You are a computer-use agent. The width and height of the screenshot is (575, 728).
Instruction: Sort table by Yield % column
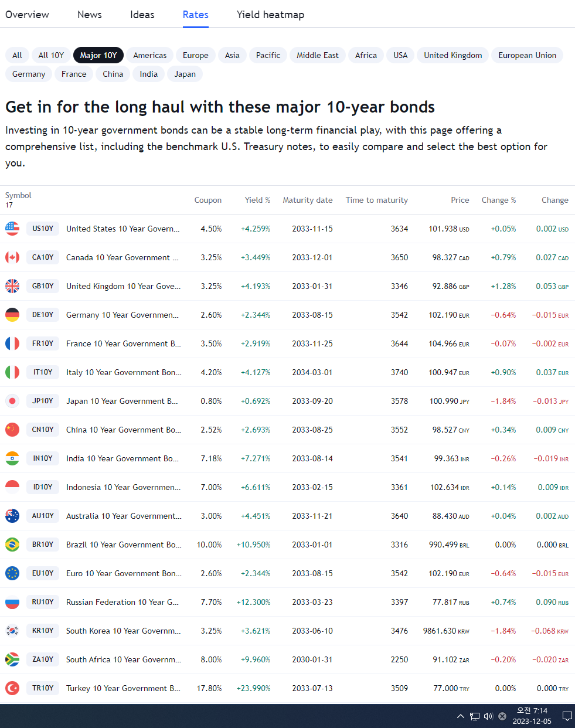click(x=257, y=200)
